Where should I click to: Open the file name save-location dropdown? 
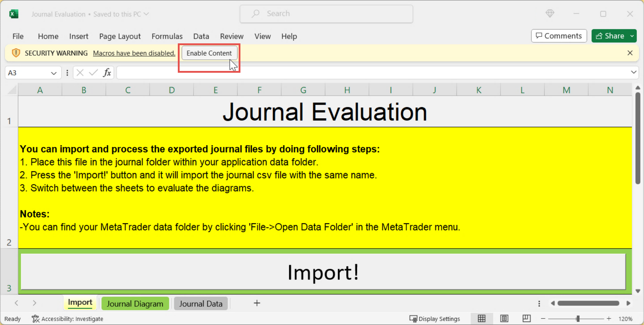tap(146, 14)
